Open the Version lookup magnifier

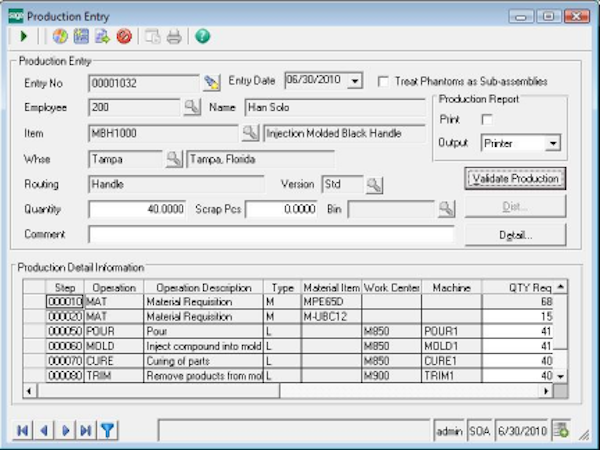374,185
